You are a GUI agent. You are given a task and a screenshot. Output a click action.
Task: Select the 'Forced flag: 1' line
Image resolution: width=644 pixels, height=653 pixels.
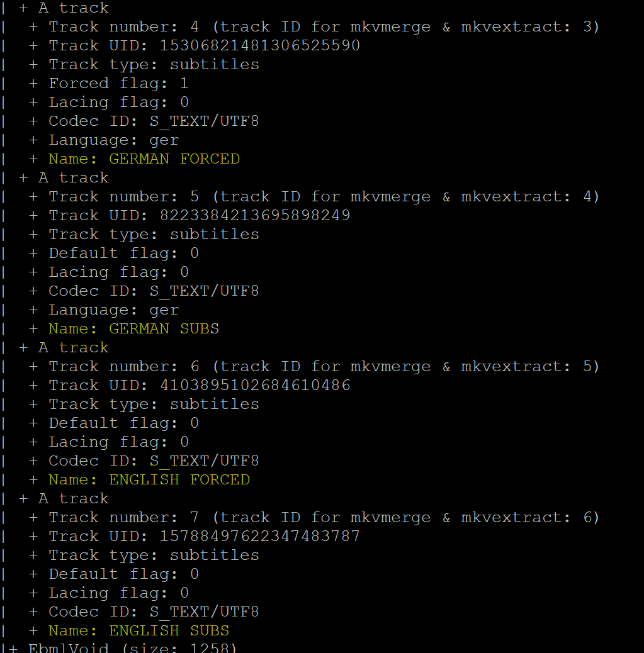click(x=118, y=83)
